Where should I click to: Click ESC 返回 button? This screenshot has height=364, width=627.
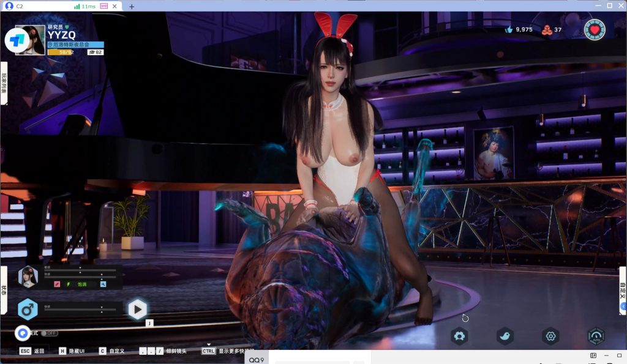tap(32, 351)
